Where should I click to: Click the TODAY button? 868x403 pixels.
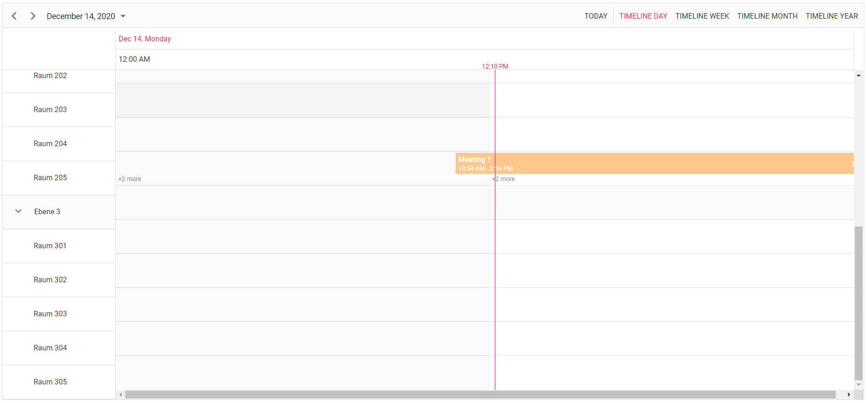click(596, 16)
